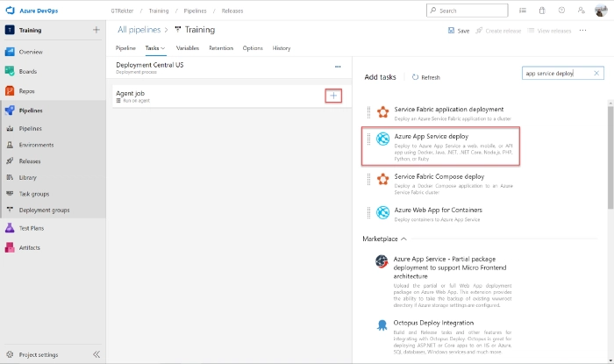Switch to the Options tab
614x364 pixels.
(x=253, y=48)
